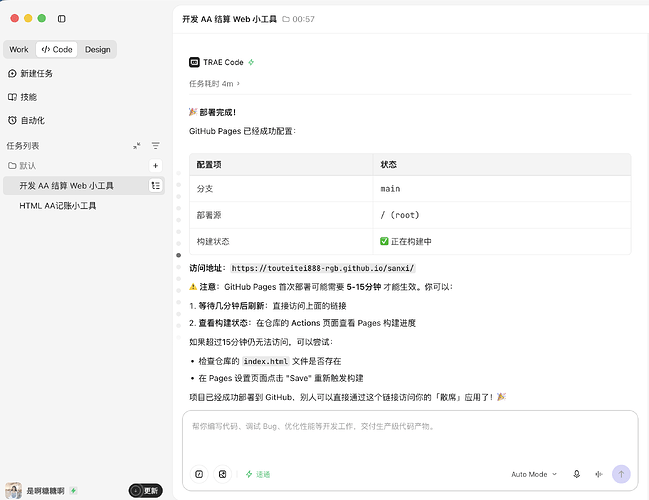Viewport: 649px width, 500px height.
Task: Click the index.html inline code text
Action: [265, 361]
